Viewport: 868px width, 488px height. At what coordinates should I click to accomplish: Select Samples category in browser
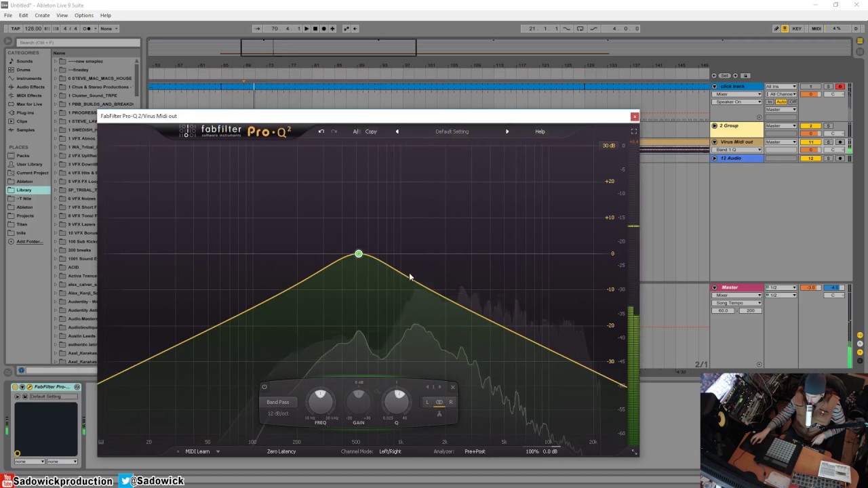pyautogui.click(x=25, y=129)
